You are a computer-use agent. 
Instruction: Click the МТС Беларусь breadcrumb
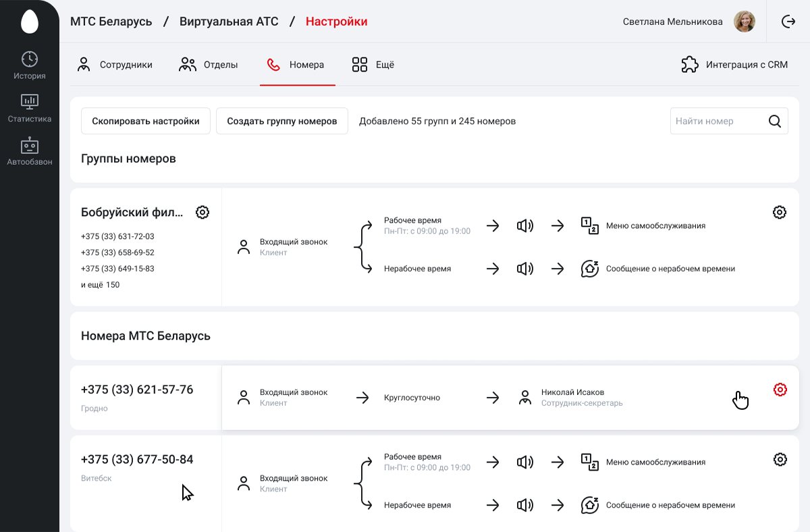[x=111, y=22]
